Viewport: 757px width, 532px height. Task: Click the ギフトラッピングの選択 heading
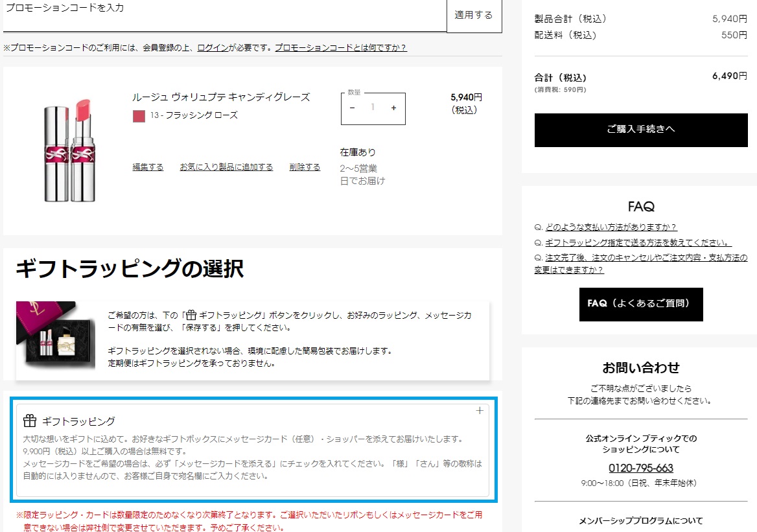(130, 268)
